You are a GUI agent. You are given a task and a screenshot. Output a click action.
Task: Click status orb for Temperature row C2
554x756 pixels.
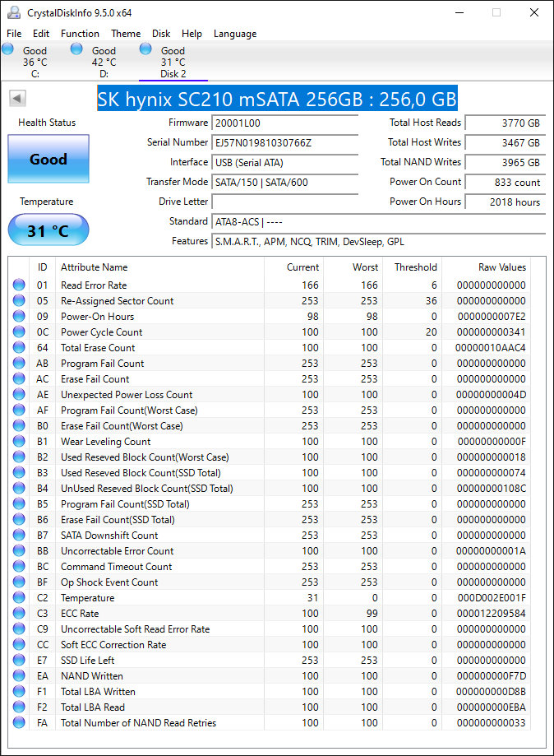pos(19,597)
